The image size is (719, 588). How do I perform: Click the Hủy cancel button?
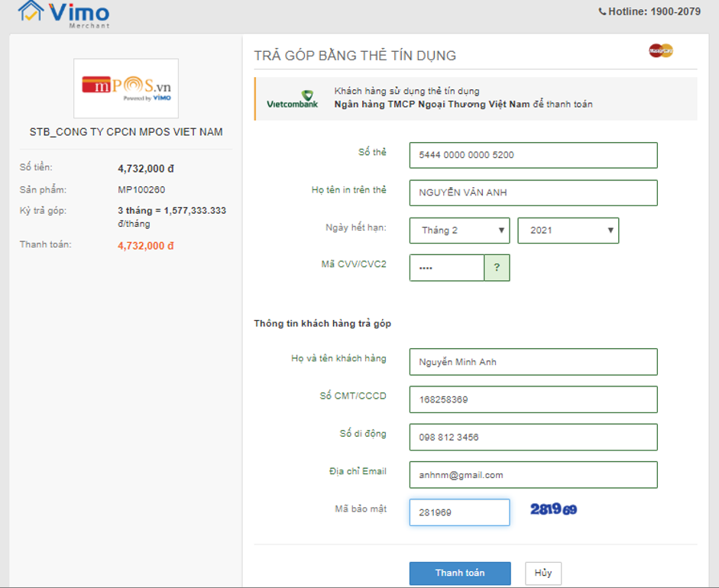543,573
